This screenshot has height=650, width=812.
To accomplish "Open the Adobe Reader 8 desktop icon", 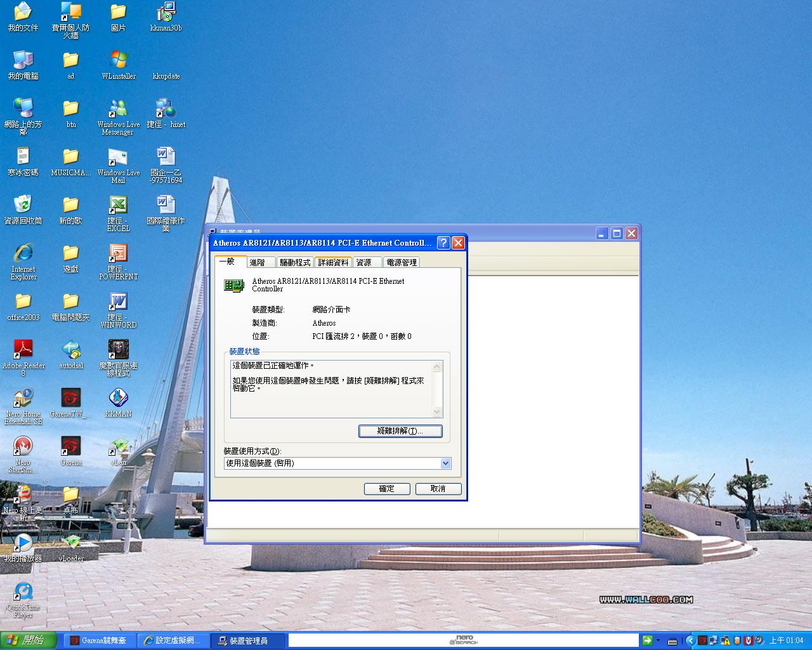I will [x=23, y=350].
